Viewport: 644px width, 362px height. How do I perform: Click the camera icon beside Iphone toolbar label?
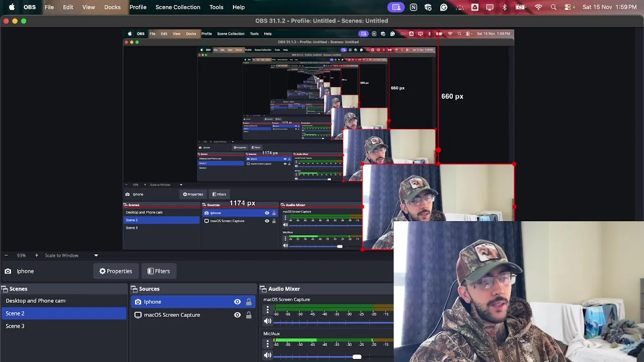(8, 271)
